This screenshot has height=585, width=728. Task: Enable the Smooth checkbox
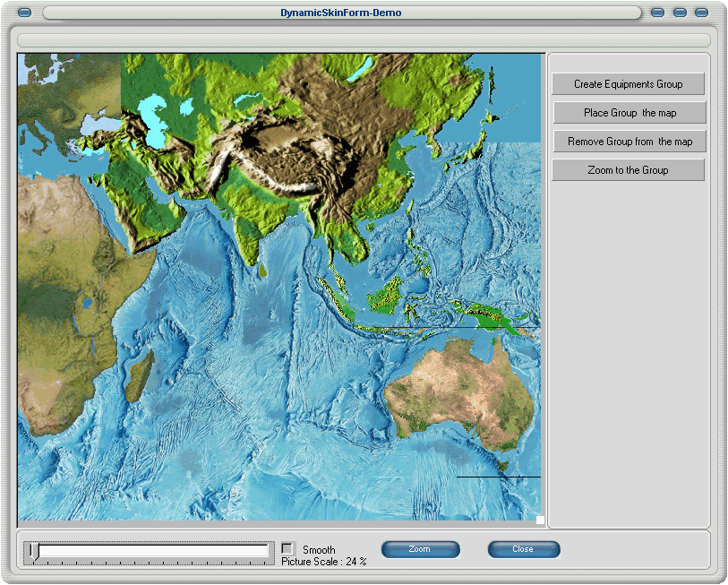pyautogui.click(x=287, y=548)
